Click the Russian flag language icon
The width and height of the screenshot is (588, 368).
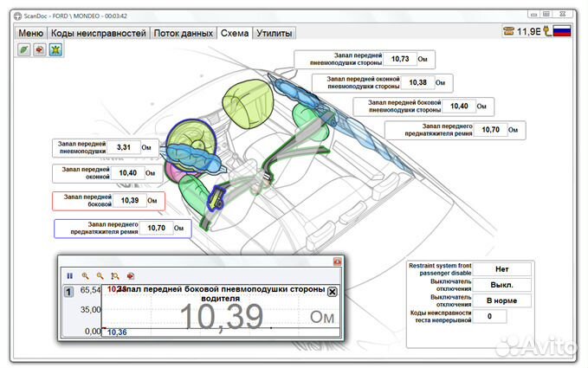[x=562, y=31]
